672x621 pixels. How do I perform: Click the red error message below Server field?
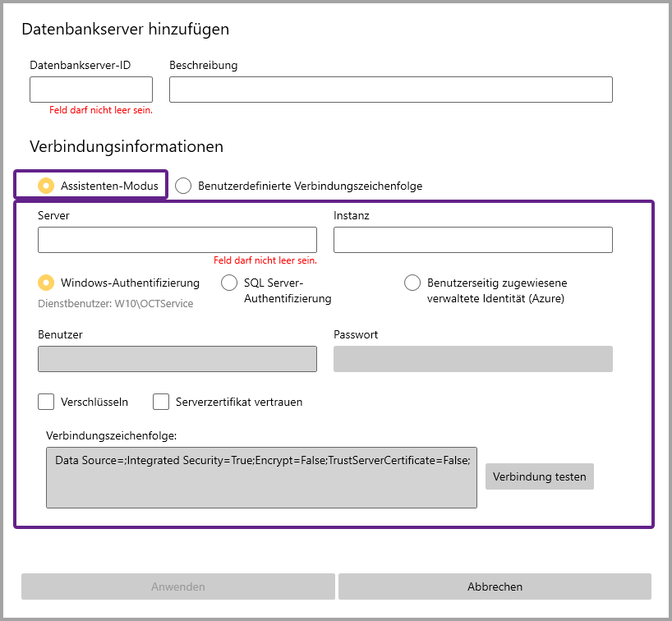(265, 260)
